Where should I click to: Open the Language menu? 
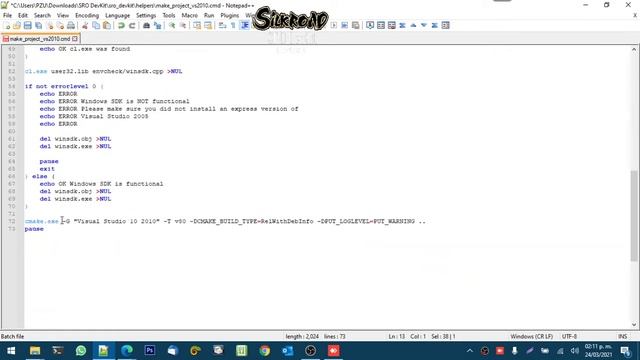117,15
